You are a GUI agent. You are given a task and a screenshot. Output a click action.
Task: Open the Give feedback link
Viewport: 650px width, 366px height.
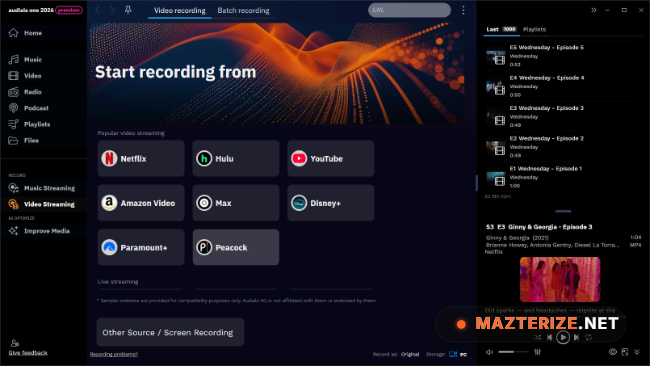click(28, 353)
